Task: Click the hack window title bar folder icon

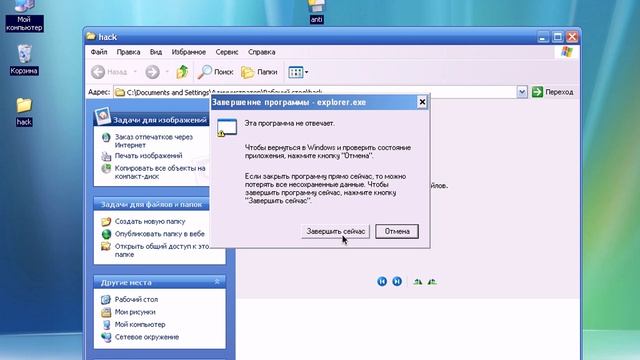Action: [x=91, y=36]
